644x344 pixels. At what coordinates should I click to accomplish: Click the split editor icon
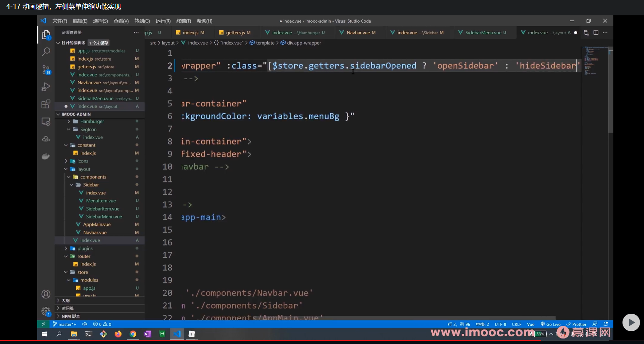[x=596, y=33]
